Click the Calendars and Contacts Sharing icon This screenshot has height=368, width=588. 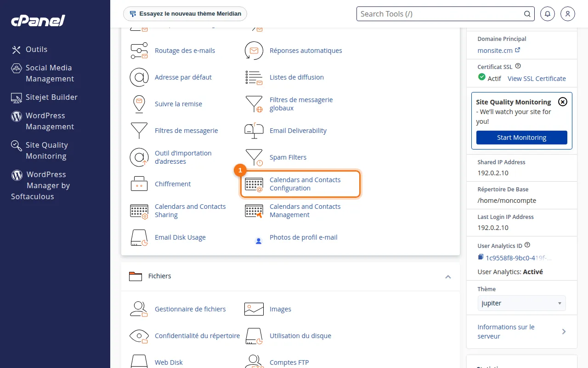click(x=139, y=211)
